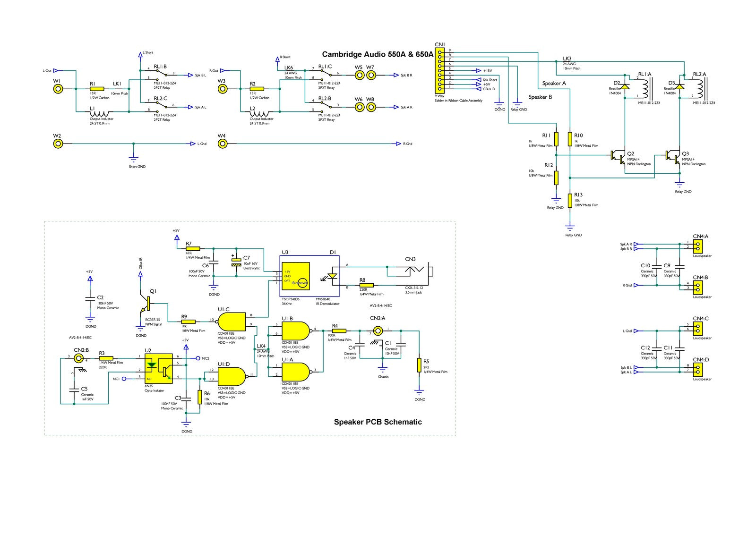Select the C7 electrolytic capacitor
Viewport: 756px width, 534px height.
pyautogui.click(x=236, y=262)
